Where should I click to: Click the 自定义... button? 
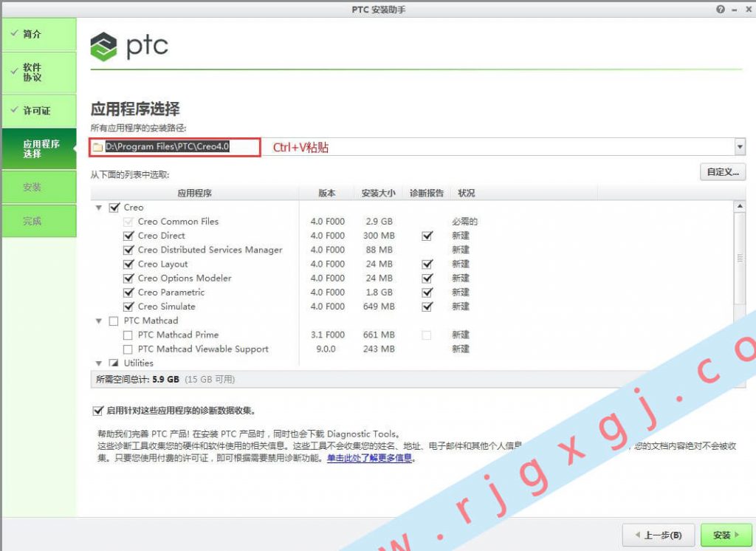pyautogui.click(x=723, y=172)
